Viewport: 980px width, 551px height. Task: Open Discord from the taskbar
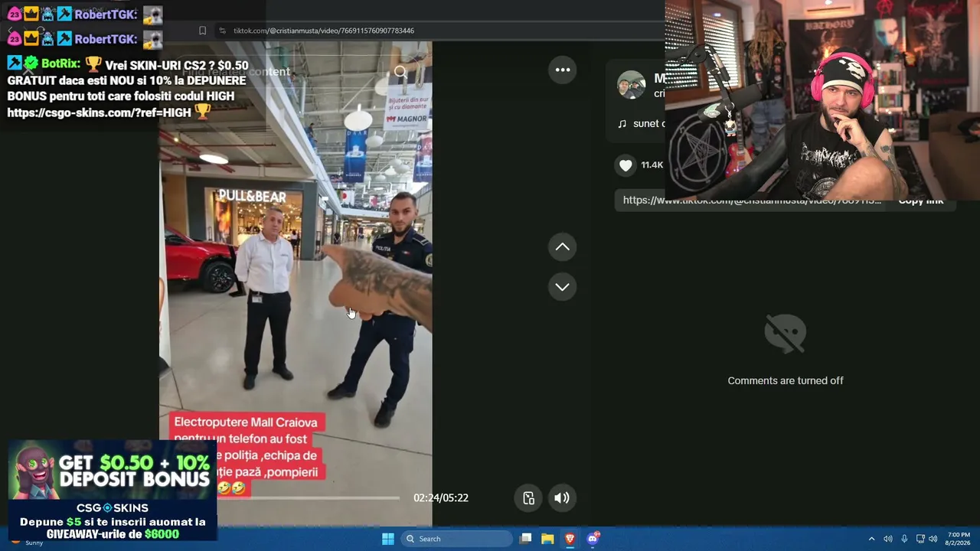coord(592,539)
